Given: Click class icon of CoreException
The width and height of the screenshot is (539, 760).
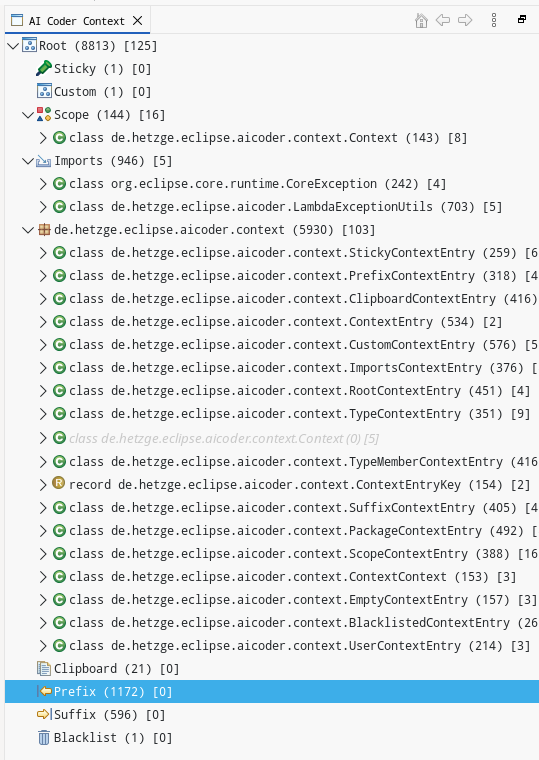Looking at the screenshot, I should [x=59, y=183].
